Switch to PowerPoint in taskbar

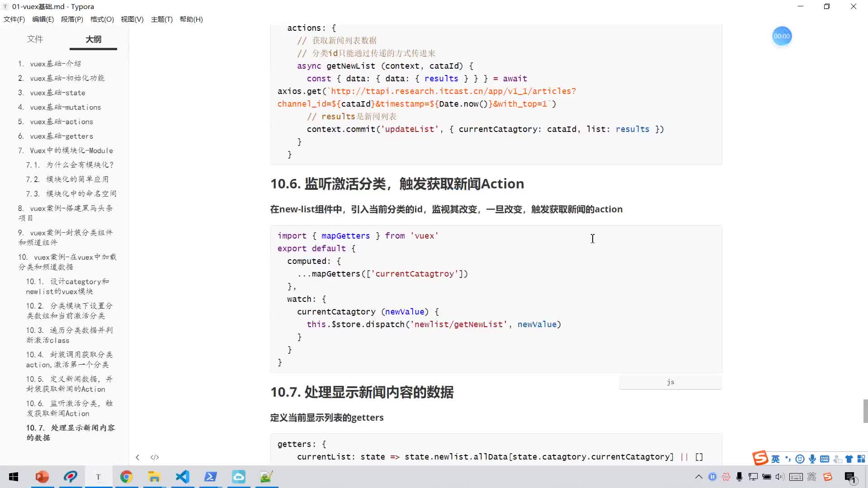click(x=42, y=477)
